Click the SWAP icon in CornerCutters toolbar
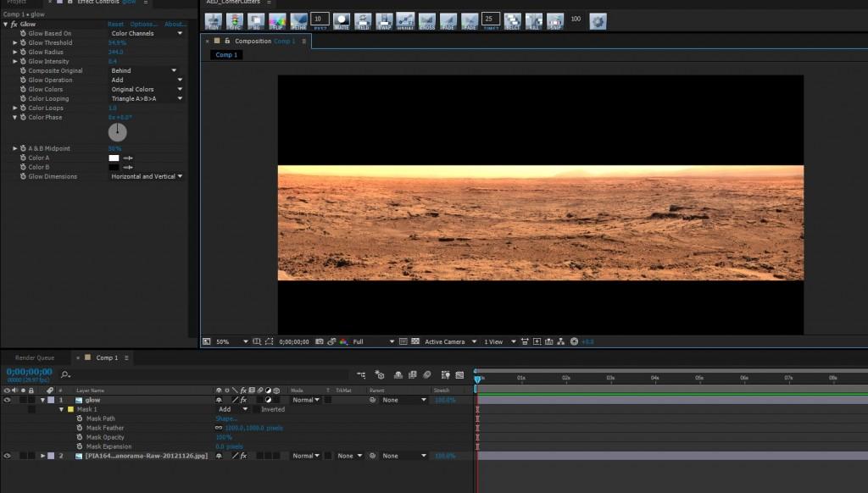The width and height of the screenshot is (868, 493). click(383, 20)
